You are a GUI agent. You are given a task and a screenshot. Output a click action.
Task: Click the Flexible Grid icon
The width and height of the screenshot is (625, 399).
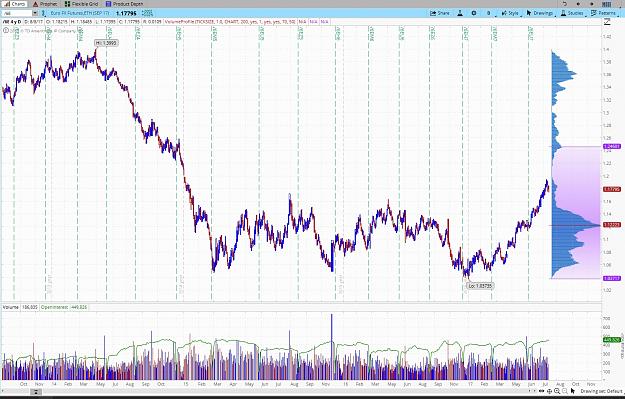[67, 4]
